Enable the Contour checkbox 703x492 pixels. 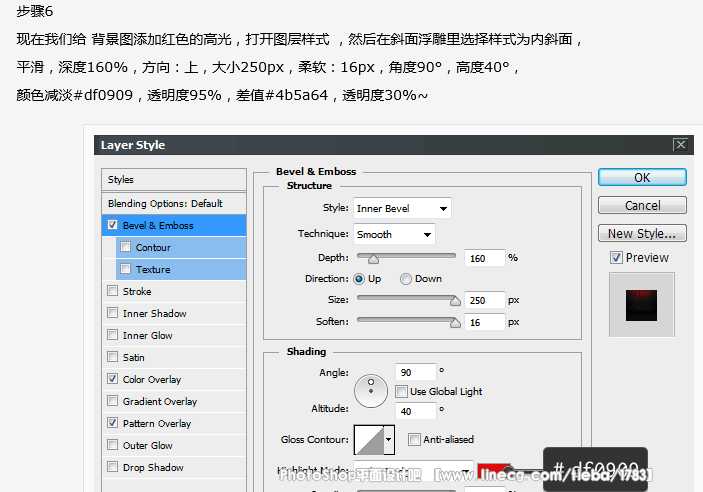pos(125,248)
